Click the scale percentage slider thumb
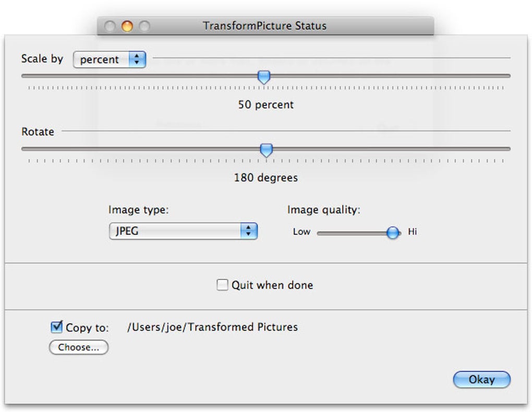Image resolution: width=532 pixels, height=412 pixels. (x=264, y=77)
